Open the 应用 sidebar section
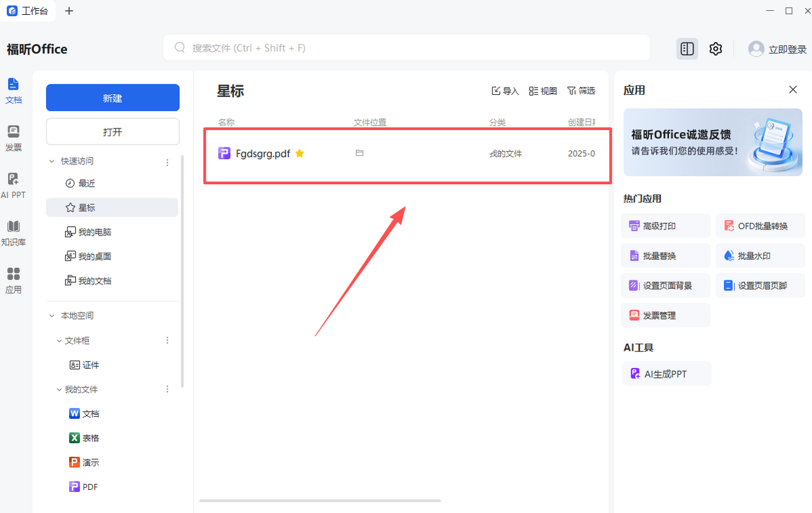This screenshot has height=513, width=812. pyautogui.click(x=14, y=280)
